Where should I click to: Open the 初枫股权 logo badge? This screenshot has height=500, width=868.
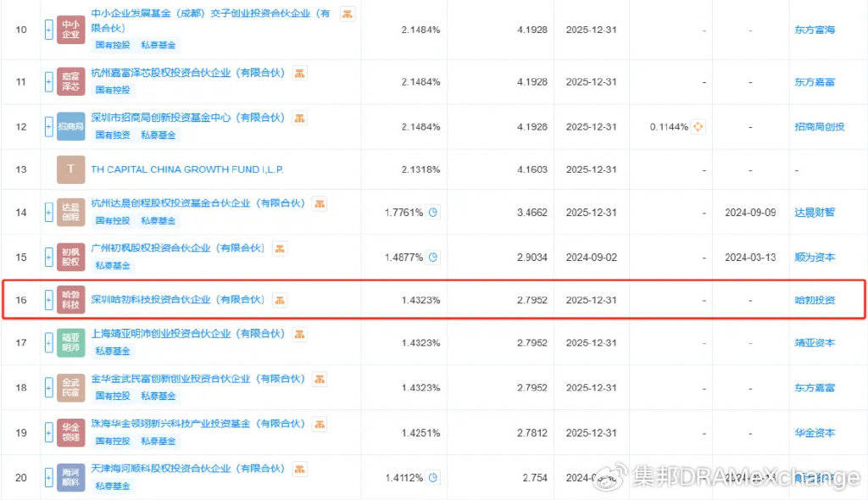click(x=71, y=257)
